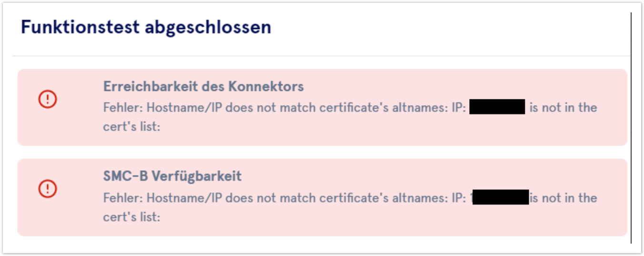This screenshot has width=644, height=256.
Task: Click the "Funktionstest abgeschlossen" heading
Action: point(146,27)
